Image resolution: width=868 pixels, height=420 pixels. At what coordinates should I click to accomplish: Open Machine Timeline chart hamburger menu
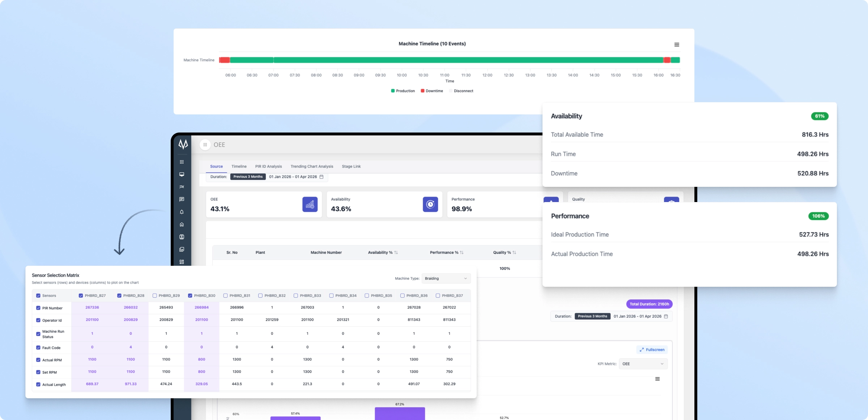point(676,45)
